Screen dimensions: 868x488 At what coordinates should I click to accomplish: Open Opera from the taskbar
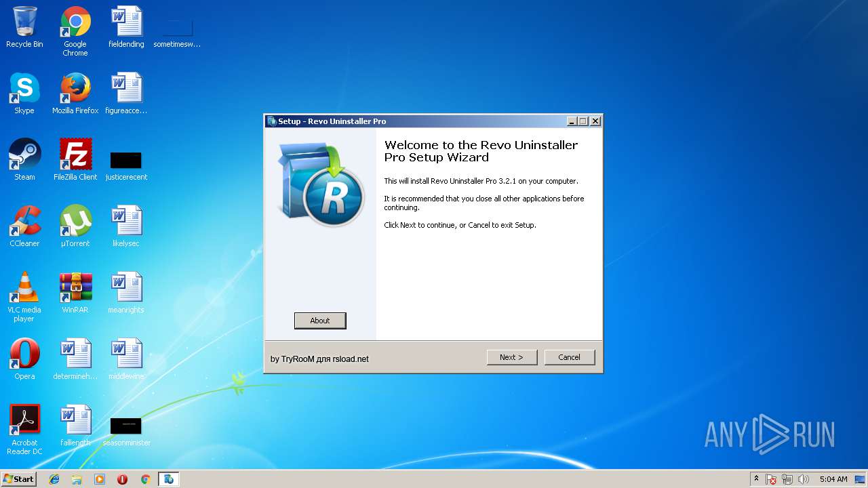coord(123,479)
